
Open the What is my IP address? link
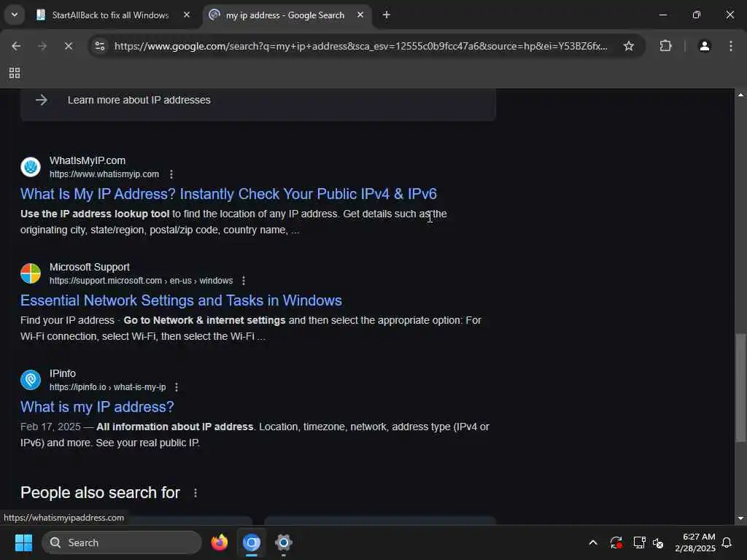click(97, 407)
